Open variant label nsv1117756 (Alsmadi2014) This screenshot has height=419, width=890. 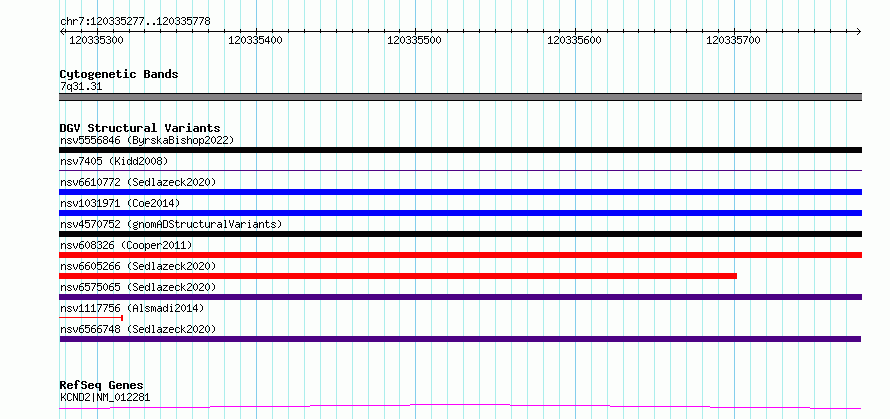(132, 308)
